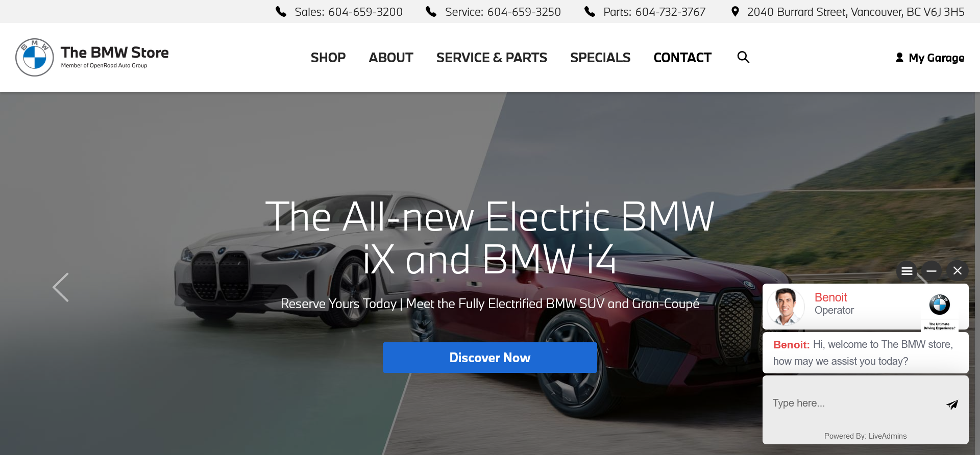Open the SPECIALS menu item
Viewport: 980px width, 455px height.
tap(600, 58)
